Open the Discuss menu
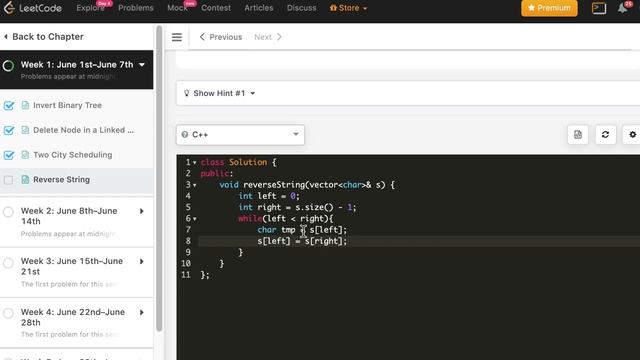Viewport: 640px width, 360px height. tap(302, 8)
